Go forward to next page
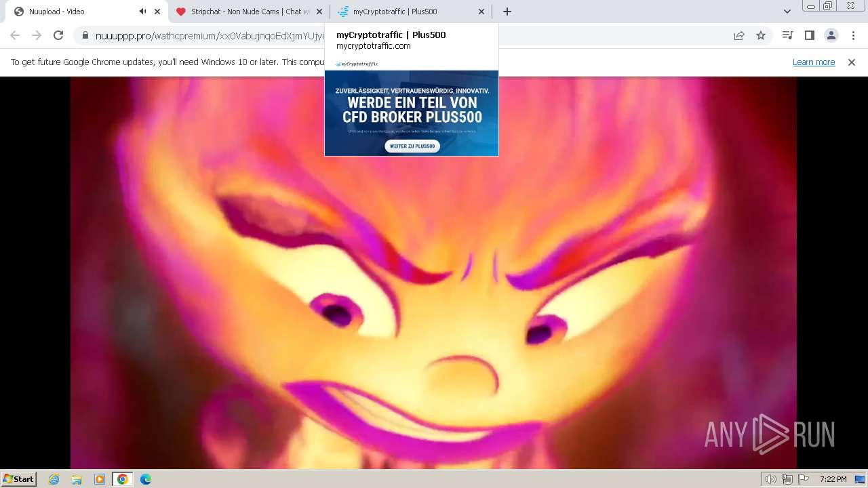868x488 pixels. (37, 35)
